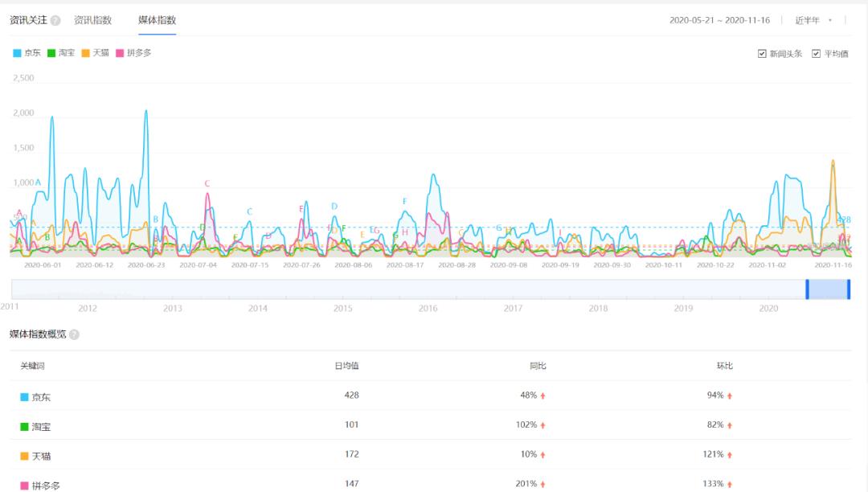Toggle 天猫 series in the chart legend

95,52
